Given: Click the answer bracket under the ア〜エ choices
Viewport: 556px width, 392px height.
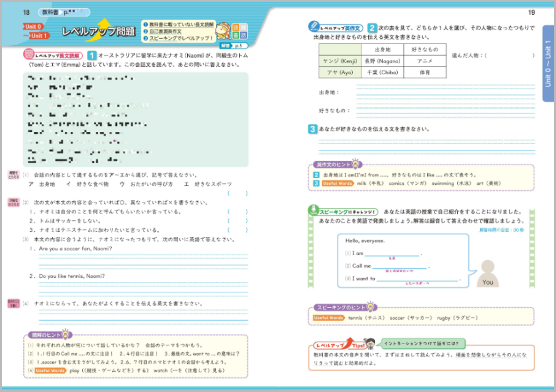Looking at the screenshot, I should (237, 193).
